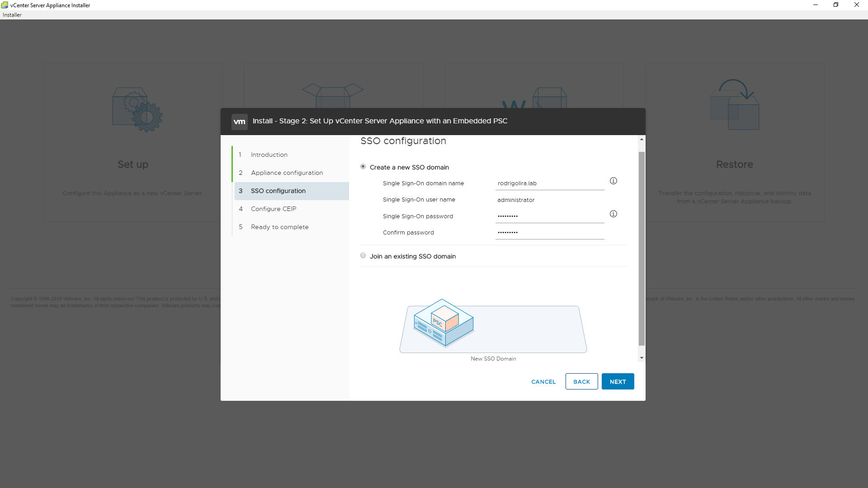Click the BACK button
868x488 pixels.
point(581,381)
